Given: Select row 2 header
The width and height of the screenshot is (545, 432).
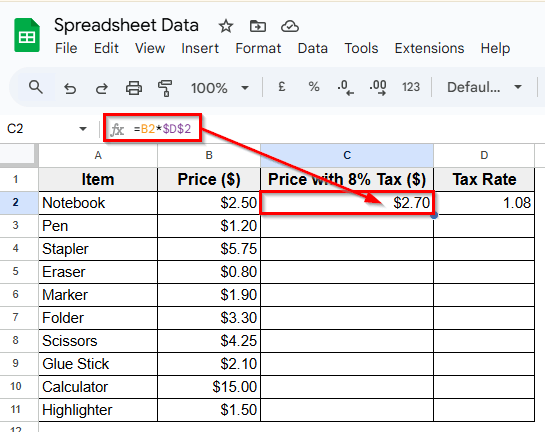Looking at the screenshot, I should [16, 203].
